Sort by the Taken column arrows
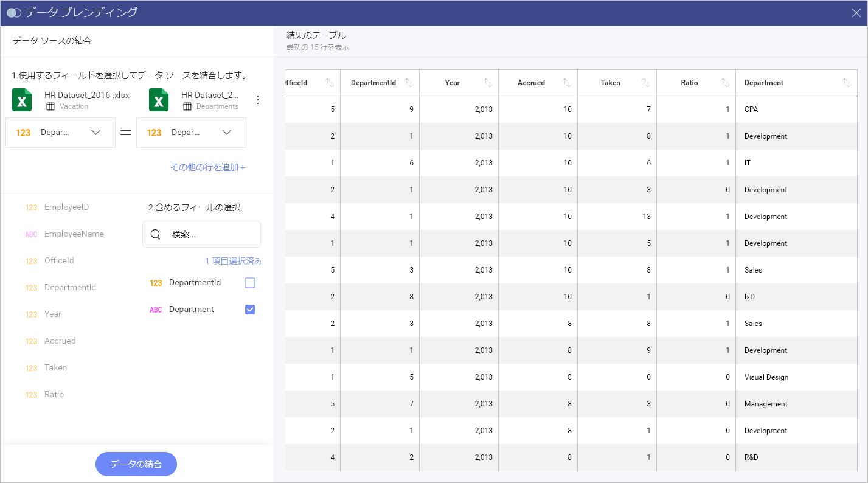Screen dimensions: 868x483 (646, 83)
